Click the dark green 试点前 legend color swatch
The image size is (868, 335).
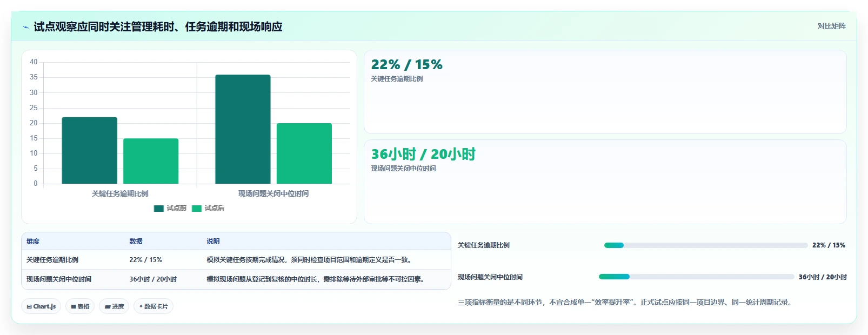click(159, 209)
